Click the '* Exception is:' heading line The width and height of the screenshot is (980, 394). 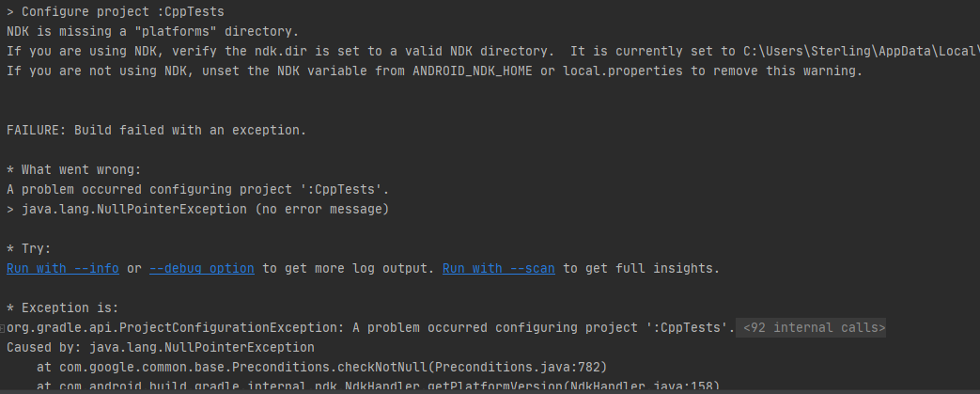(x=63, y=307)
